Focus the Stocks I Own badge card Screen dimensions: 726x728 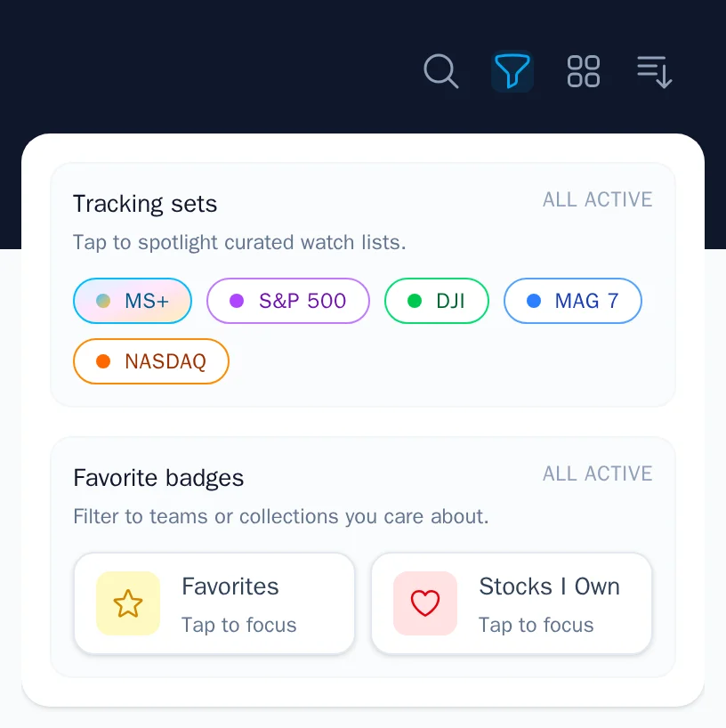coord(511,603)
